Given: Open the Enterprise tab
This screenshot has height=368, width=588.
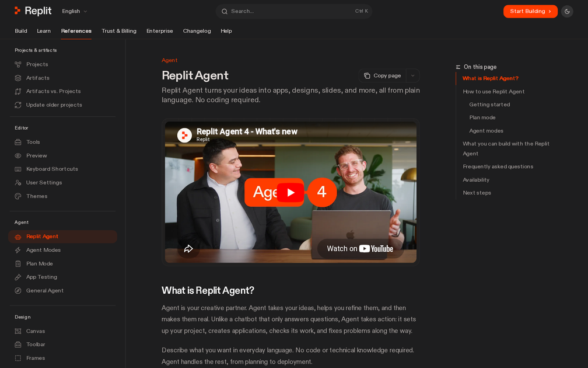Looking at the screenshot, I should (x=160, y=31).
